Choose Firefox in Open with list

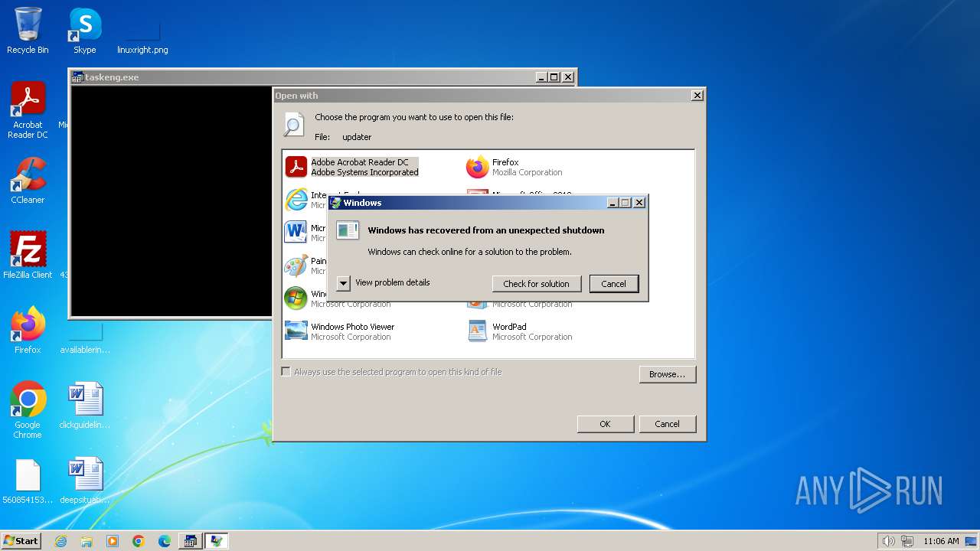pyautogui.click(x=514, y=167)
